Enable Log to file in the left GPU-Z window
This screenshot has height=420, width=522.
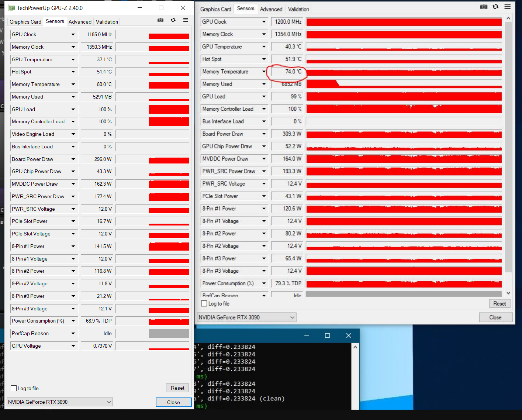[14, 388]
